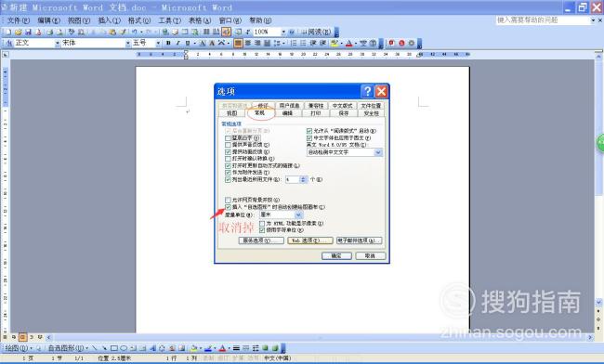The image size is (604, 364).
Task: Toggle the 列出最近所用文件 checkbox
Action: point(228,179)
